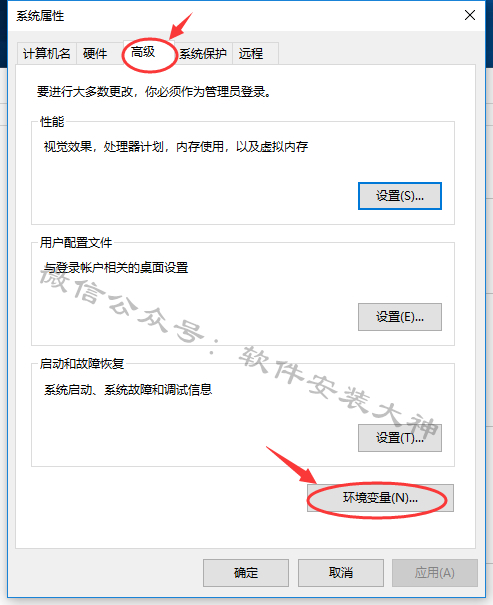Viewport: 493px width, 605px height.
Task: Click user profiles 设置(E) button
Action: 400,317
